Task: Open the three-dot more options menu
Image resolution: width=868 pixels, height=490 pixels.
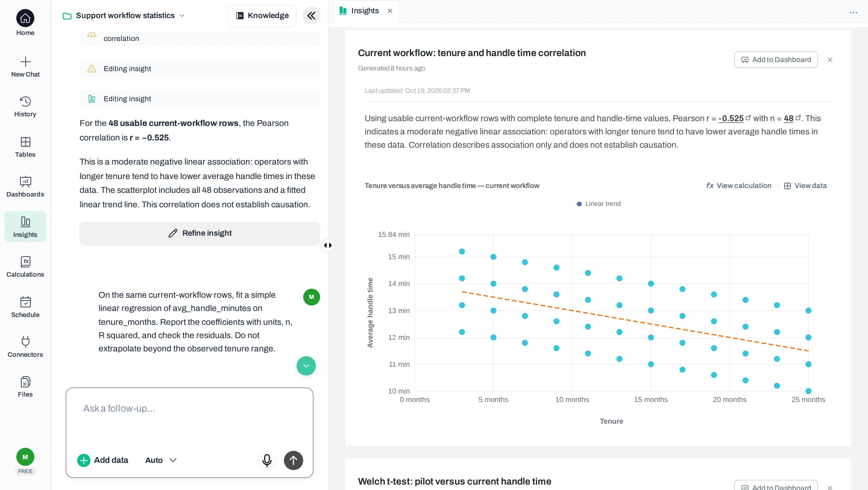Action: point(853,13)
